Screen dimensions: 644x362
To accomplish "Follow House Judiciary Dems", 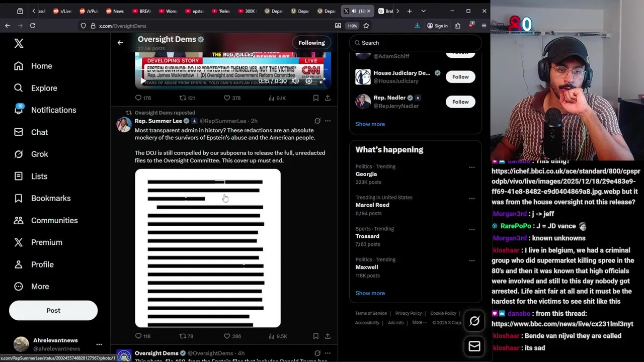I will (x=460, y=77).
